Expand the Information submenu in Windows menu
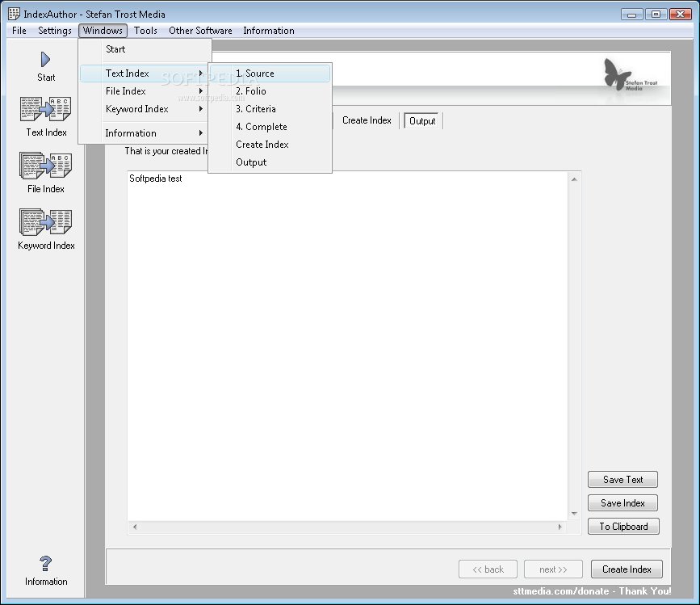 [x=145, y=133]
